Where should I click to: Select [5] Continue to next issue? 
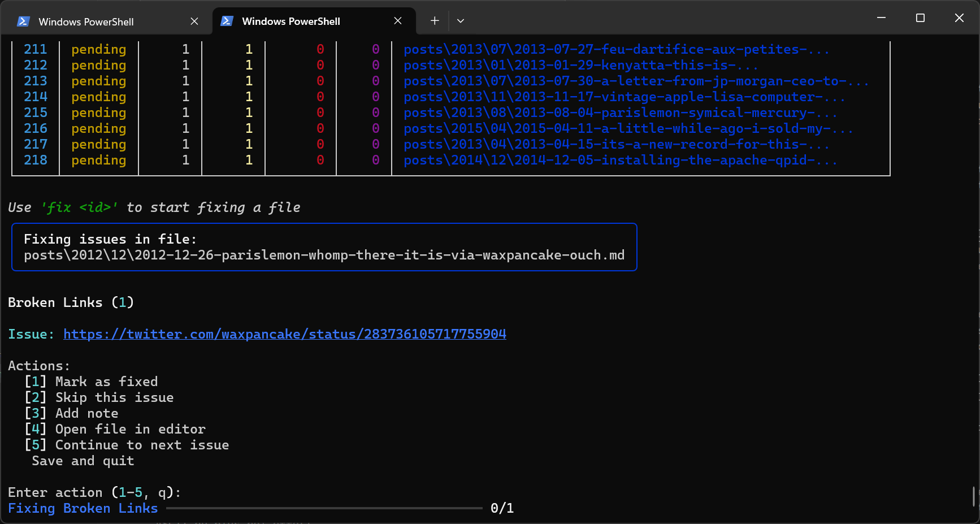(x=127, y=444)
